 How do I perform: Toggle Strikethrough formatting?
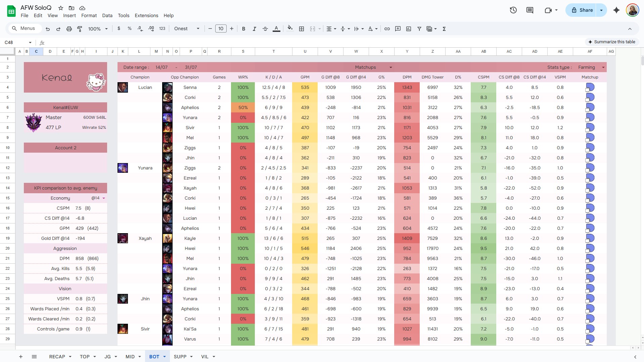coord(265,29)
